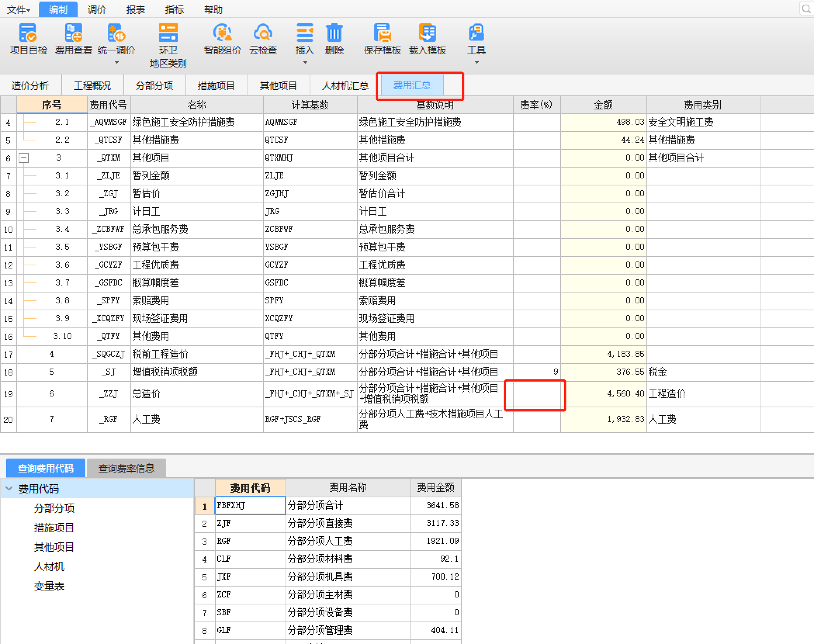The height and width of the screenshot is (644, 814).
Task: Click the 删除 trash icon
Action: [x=334, y=33]
